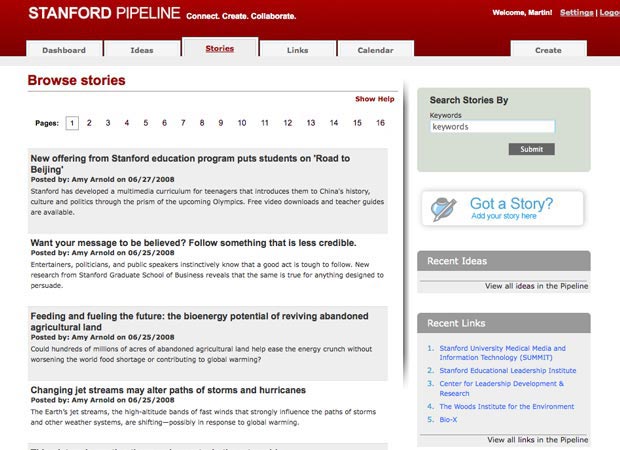Click the Recent Ideas panel header
This screenshot has height=450, width=620.
504,261
